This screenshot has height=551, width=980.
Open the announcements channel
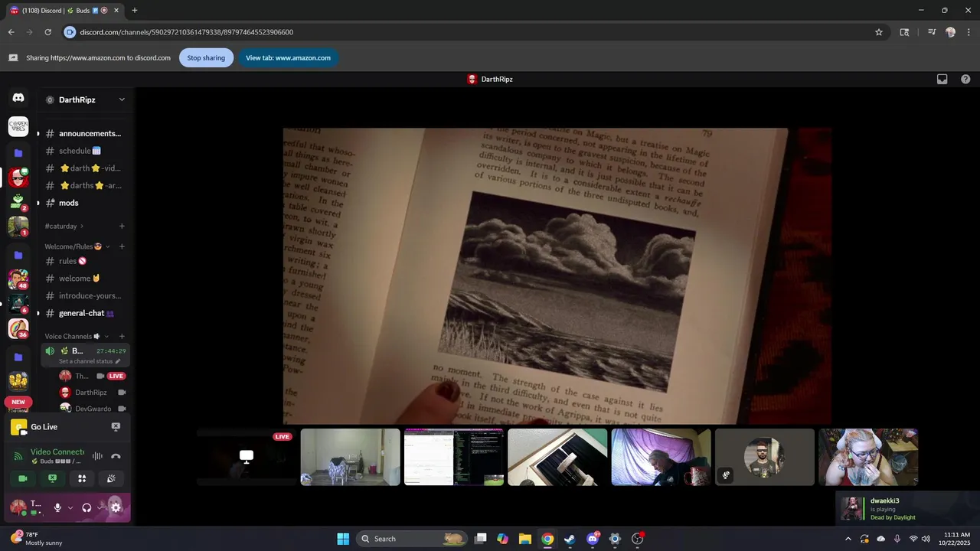[x=83, y=133]
